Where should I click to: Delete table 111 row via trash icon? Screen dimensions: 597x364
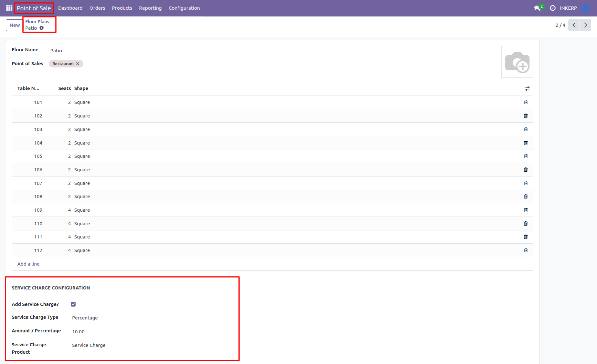pos(526,237)
